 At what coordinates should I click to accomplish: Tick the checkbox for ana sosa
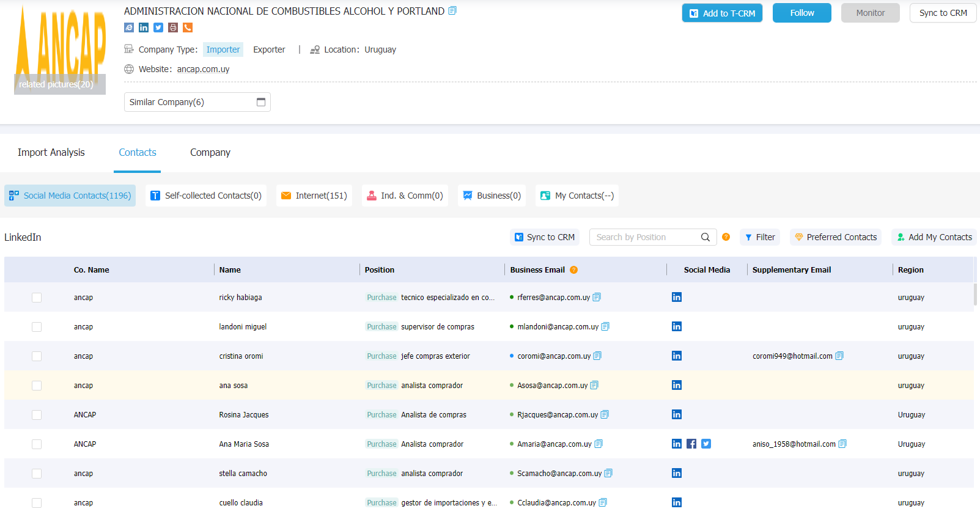[x=37, y=386]
